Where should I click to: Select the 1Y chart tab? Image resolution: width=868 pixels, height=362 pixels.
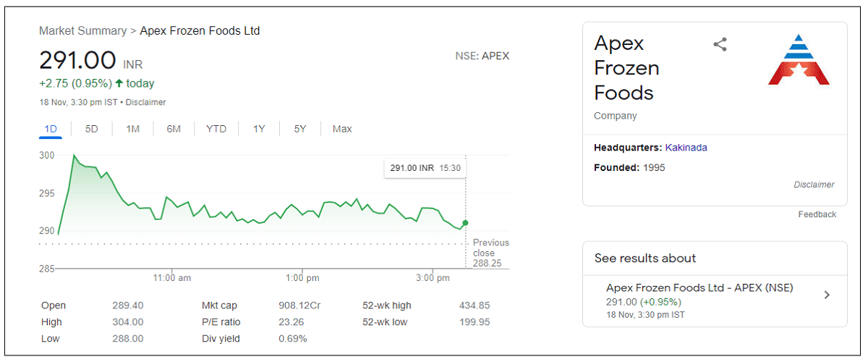point(259,129)
